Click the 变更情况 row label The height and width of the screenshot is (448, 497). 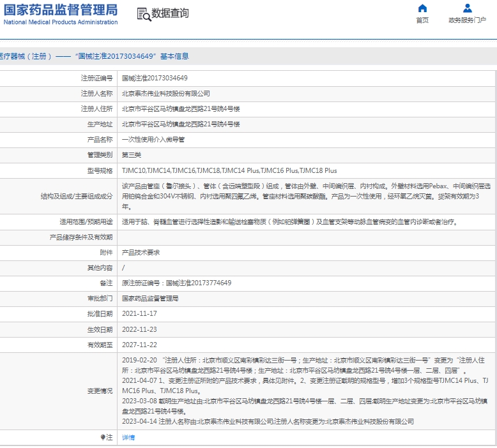[100, 391]
